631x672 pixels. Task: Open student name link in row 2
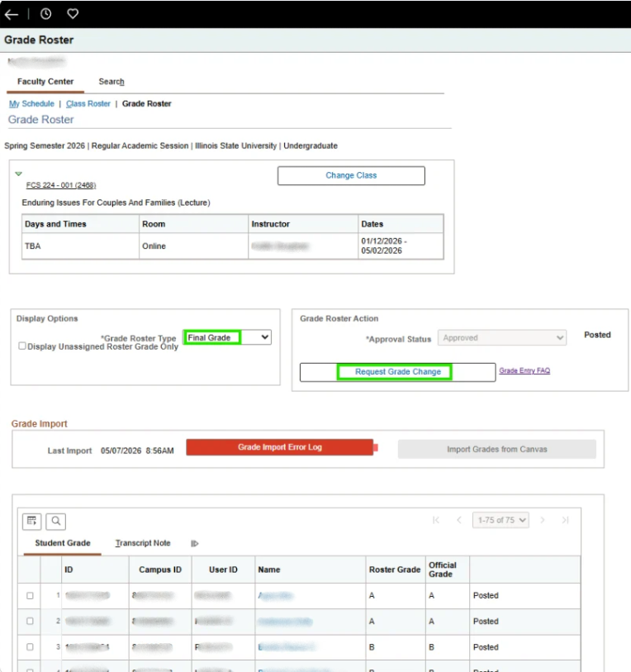(x=285, y=622)
